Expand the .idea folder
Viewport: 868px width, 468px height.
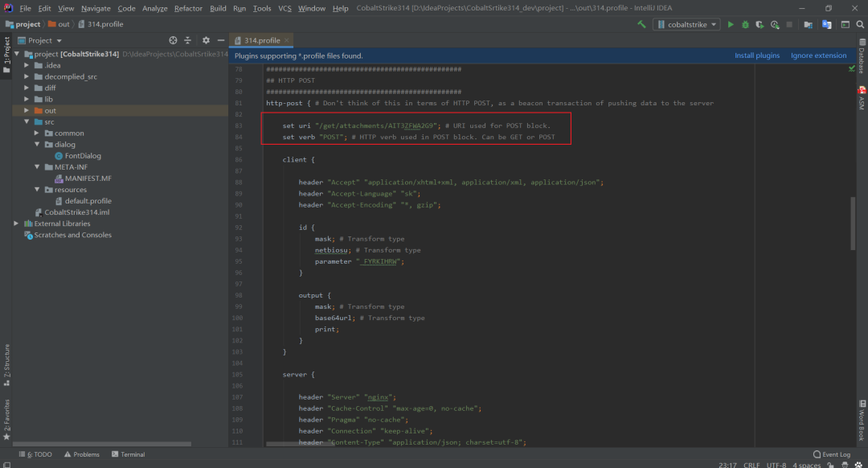26,65
